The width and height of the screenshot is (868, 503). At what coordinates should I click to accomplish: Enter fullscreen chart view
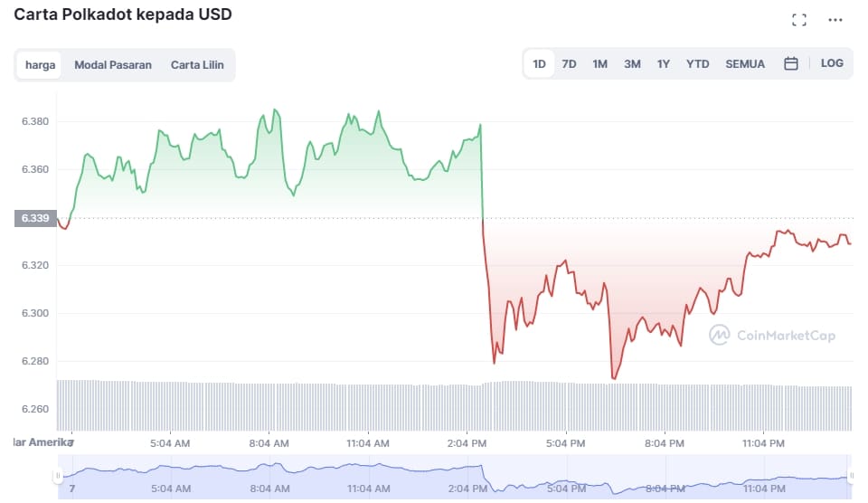pos(798,19)
